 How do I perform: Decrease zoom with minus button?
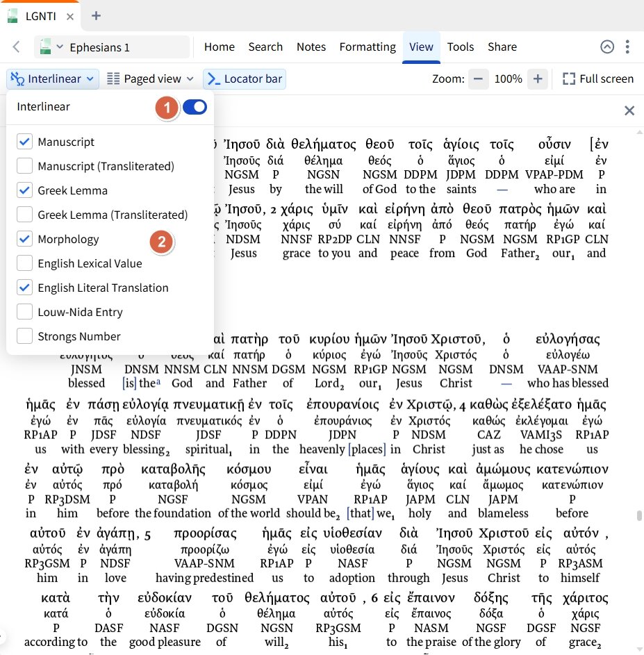(x=477, y=79)
